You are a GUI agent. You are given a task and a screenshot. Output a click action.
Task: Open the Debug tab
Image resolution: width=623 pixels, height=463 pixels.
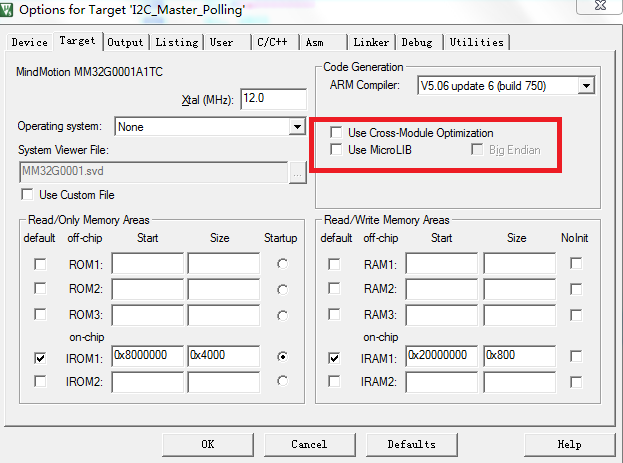pos(417,42)
